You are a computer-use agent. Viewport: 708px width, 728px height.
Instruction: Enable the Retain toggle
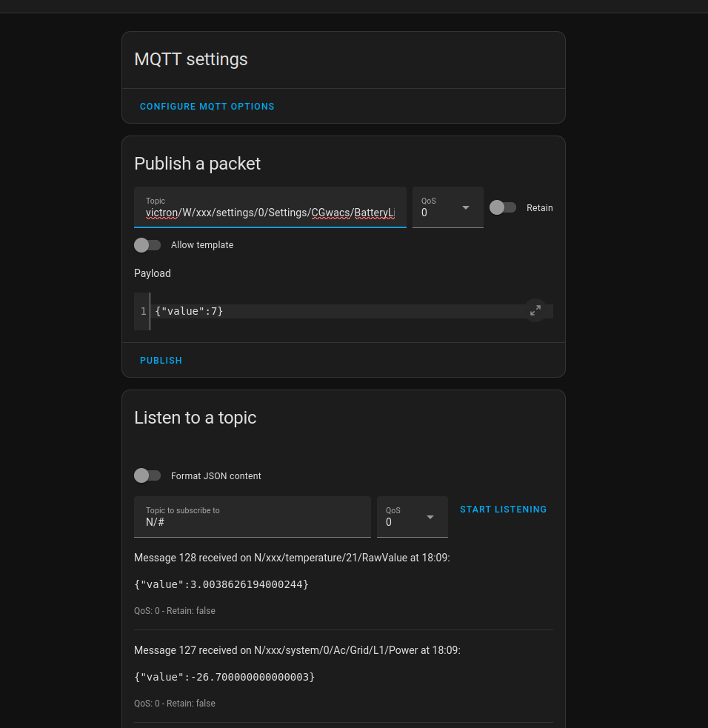503,207
